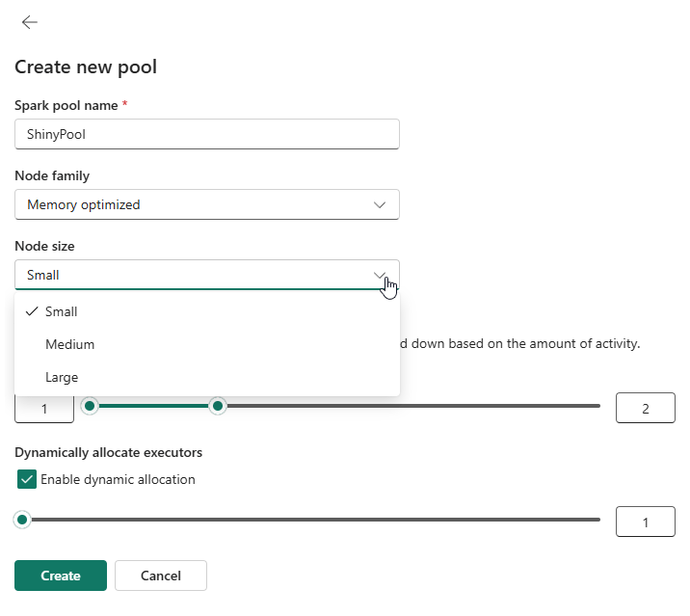The image size is (690, 616).
Task: Pick the Large node size option
Action: (62, 377)
